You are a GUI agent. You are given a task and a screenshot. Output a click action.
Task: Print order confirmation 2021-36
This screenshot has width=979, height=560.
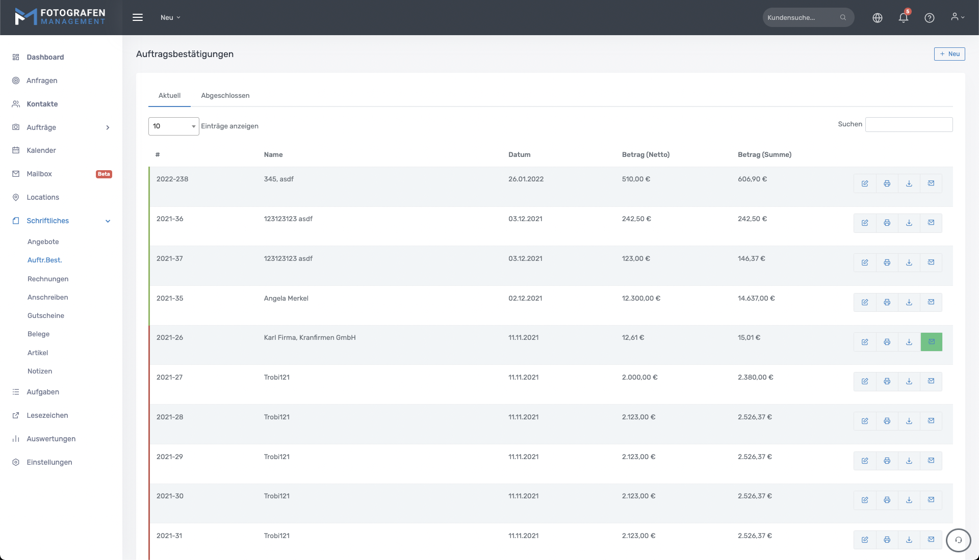point(887,223)
